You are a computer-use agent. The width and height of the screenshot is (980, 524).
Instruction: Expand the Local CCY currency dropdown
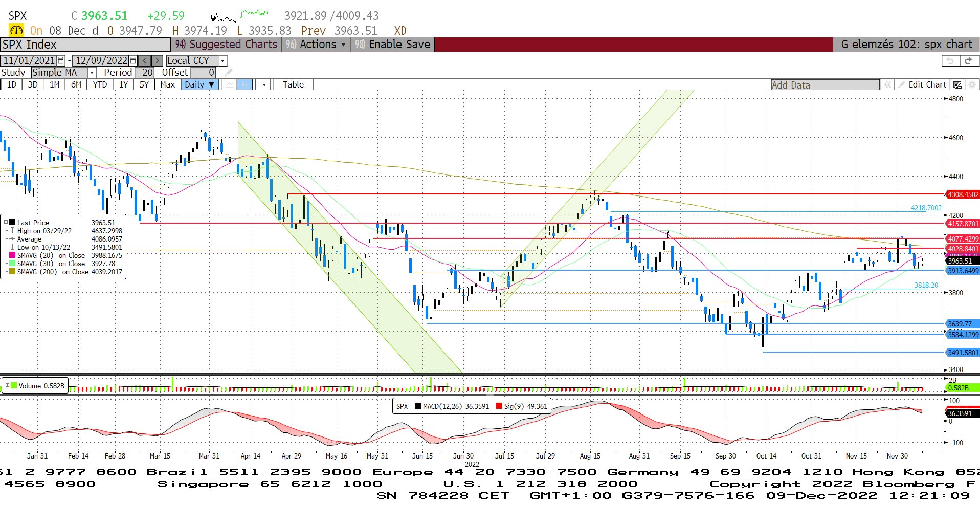pos(222,61)
